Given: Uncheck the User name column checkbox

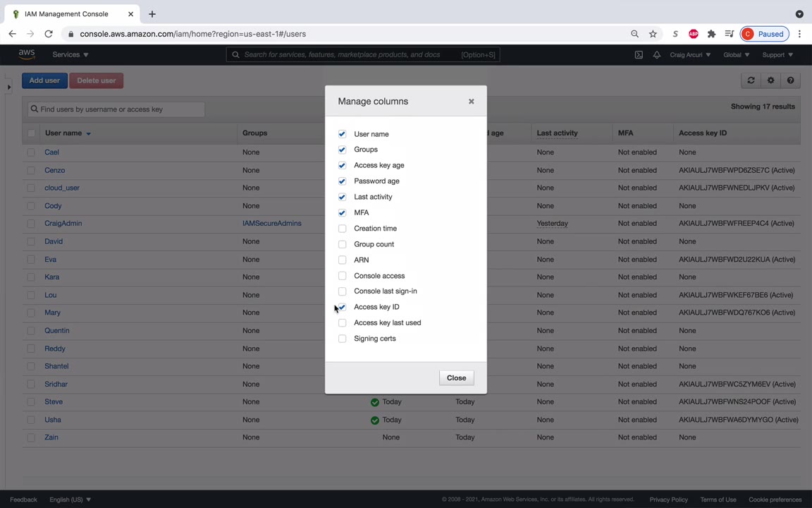Looking at the screenshot, I should pos(343,134).
